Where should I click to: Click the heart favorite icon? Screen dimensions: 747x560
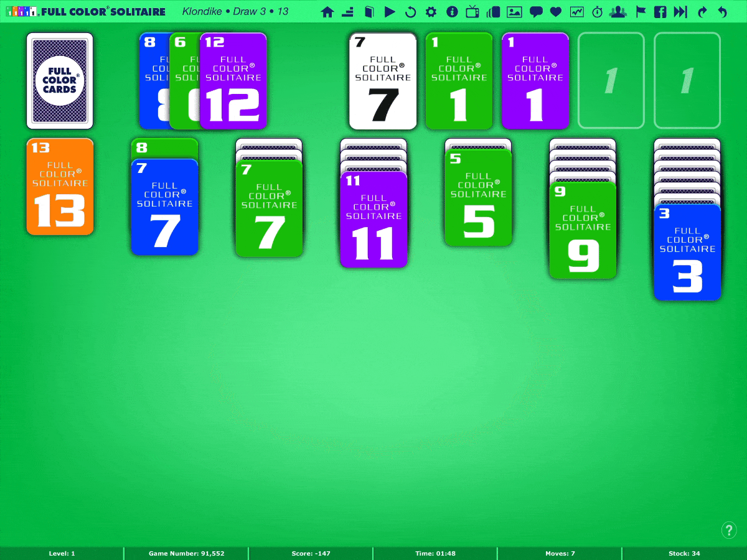coord(556,12)
